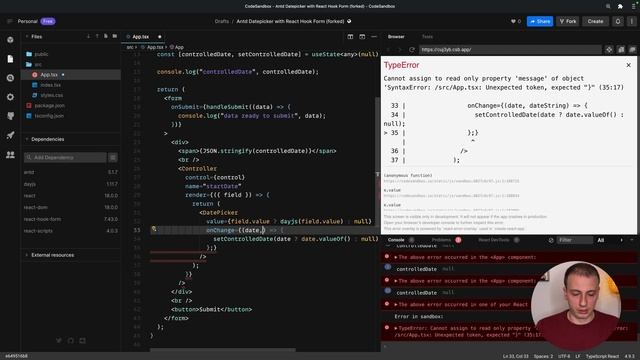This screenshot has width=640, height=360.
Task: Open the editor more options dots
Action: click(374, 37)
